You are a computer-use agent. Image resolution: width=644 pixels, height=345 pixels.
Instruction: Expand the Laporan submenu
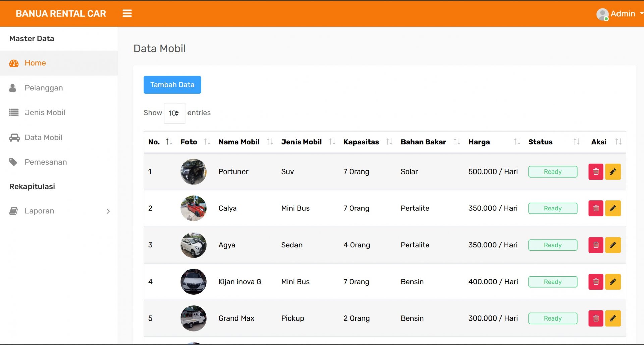coord(59,211)
